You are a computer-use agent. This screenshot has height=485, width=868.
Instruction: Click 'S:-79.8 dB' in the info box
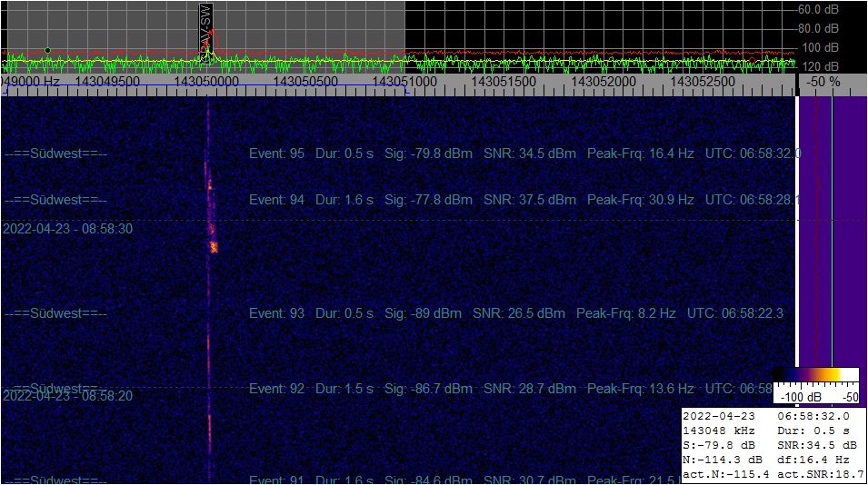pos(719,445)
